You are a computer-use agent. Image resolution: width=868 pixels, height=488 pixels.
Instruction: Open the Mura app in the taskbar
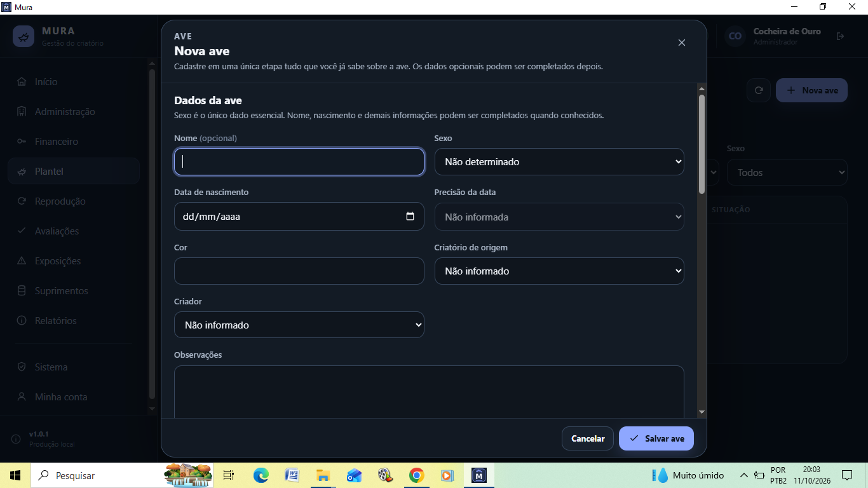479,475
